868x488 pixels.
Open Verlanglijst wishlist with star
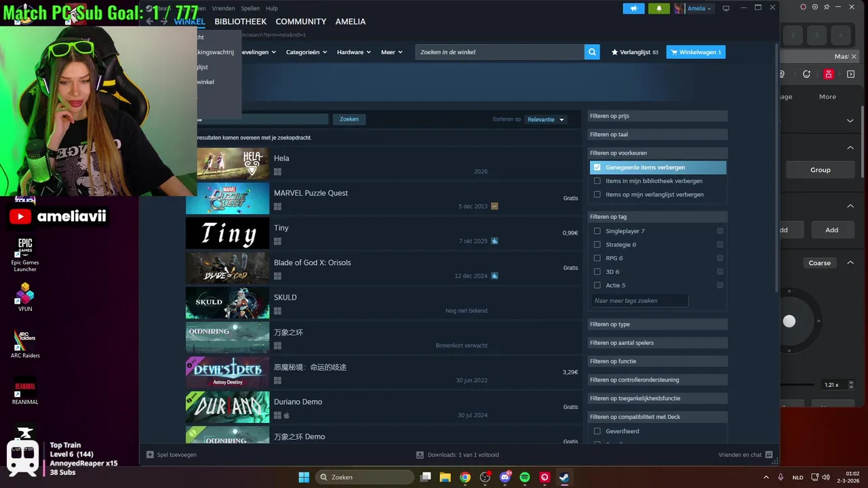(x=635, y=52)
